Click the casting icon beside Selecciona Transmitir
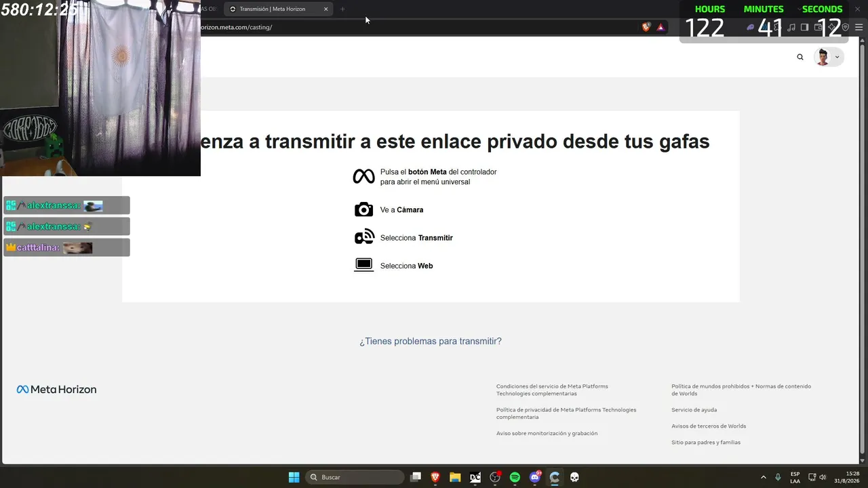 tap(364, 237)
